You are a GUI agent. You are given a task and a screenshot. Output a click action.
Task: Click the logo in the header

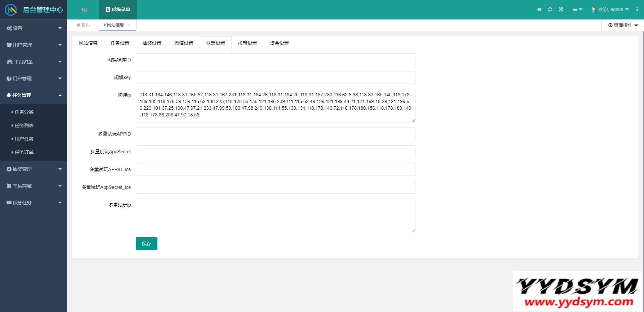click(11, 10)
